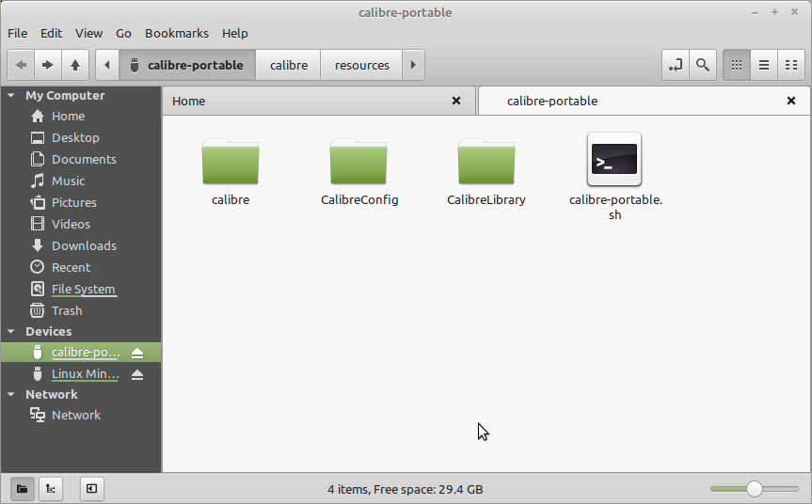Click calibre path bar button
This screenshot has height=504, width=812.
click(x=289, y=65)
